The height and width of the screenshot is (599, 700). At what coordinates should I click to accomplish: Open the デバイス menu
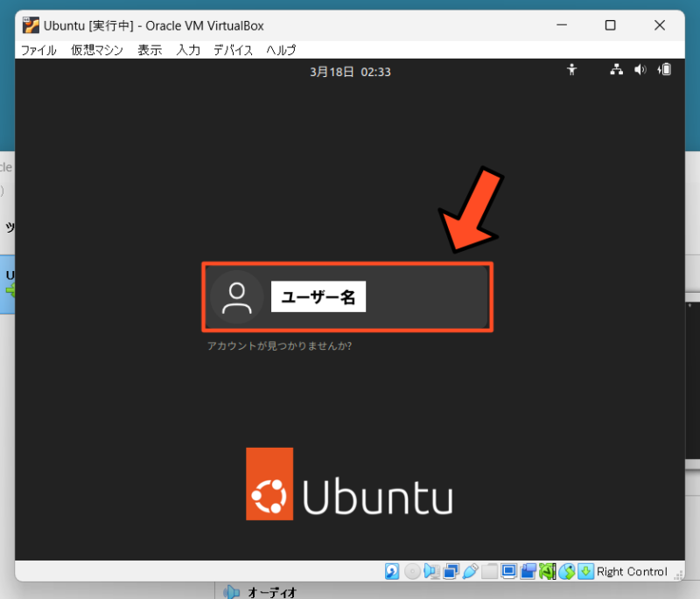coord(233,50)
